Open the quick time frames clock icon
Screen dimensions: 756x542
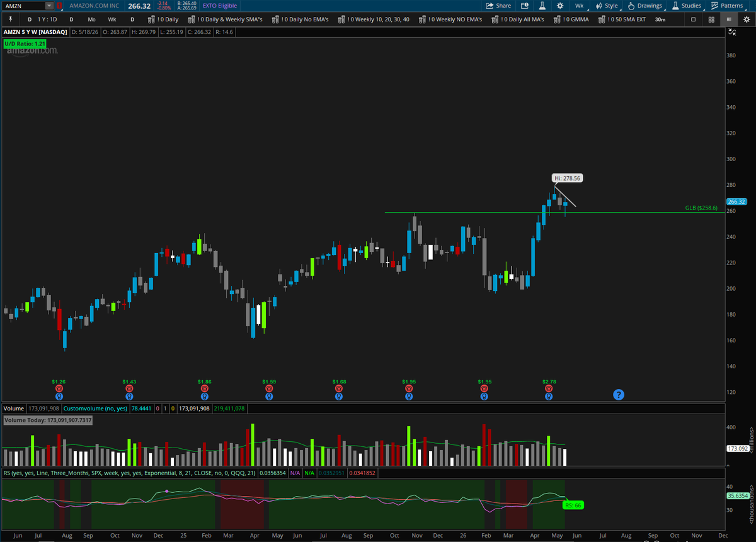point(525,6)
